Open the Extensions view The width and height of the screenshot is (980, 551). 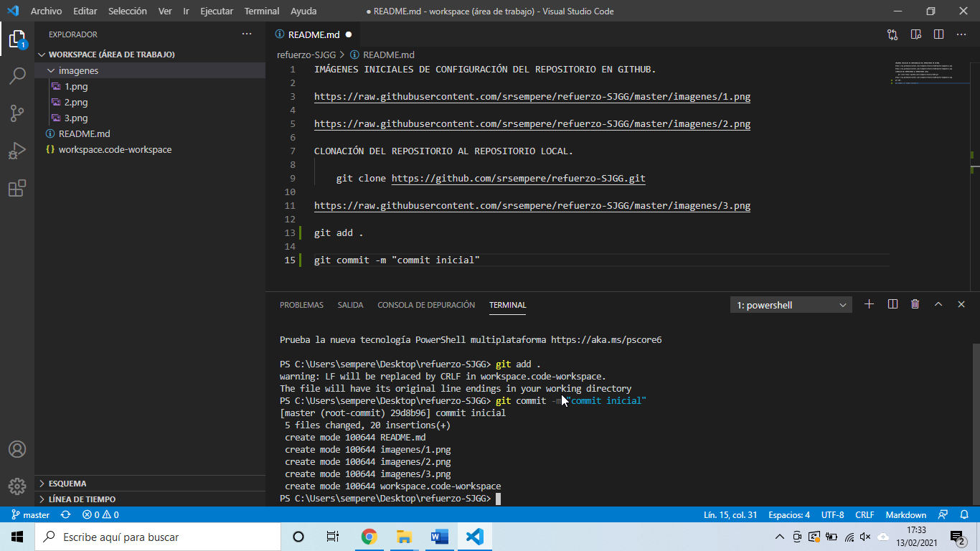point(17,188)
